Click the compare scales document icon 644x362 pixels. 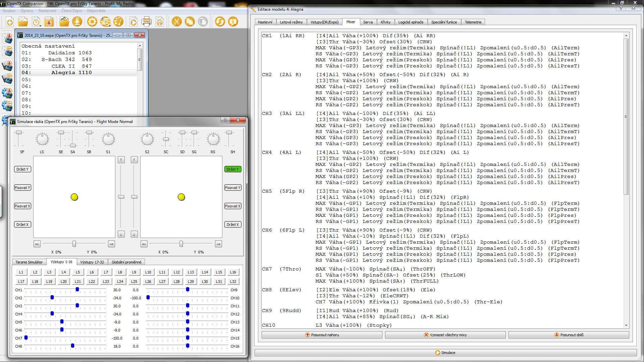160,22
